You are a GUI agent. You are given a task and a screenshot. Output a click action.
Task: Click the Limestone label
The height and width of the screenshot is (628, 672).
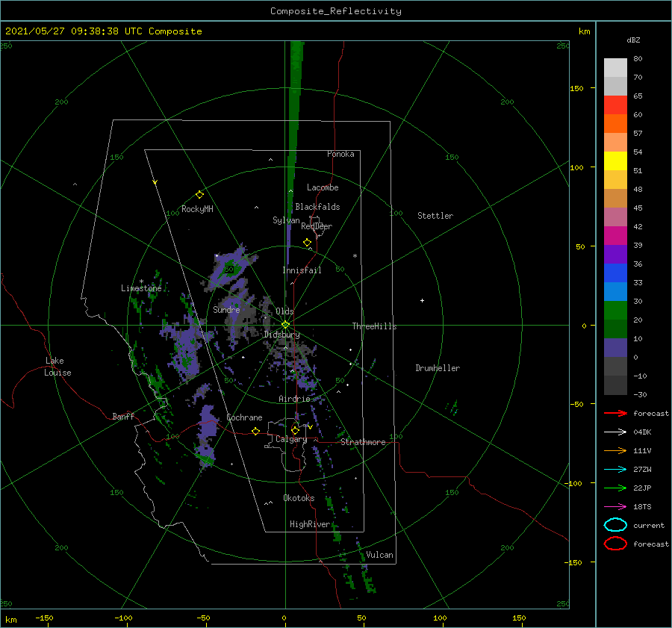[141, 288]
